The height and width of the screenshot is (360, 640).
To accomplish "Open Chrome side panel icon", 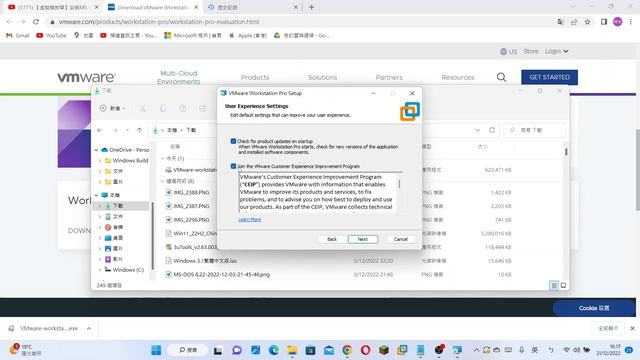I will pos(604,22).
